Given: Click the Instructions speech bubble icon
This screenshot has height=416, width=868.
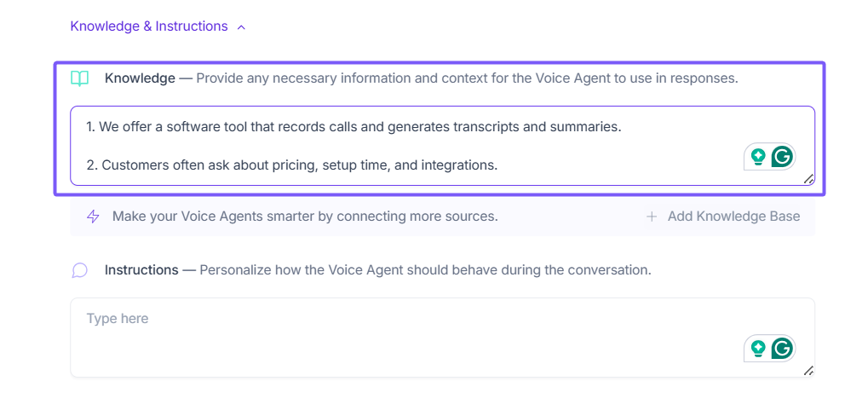Looking at the screenshot, I should 79,270.
